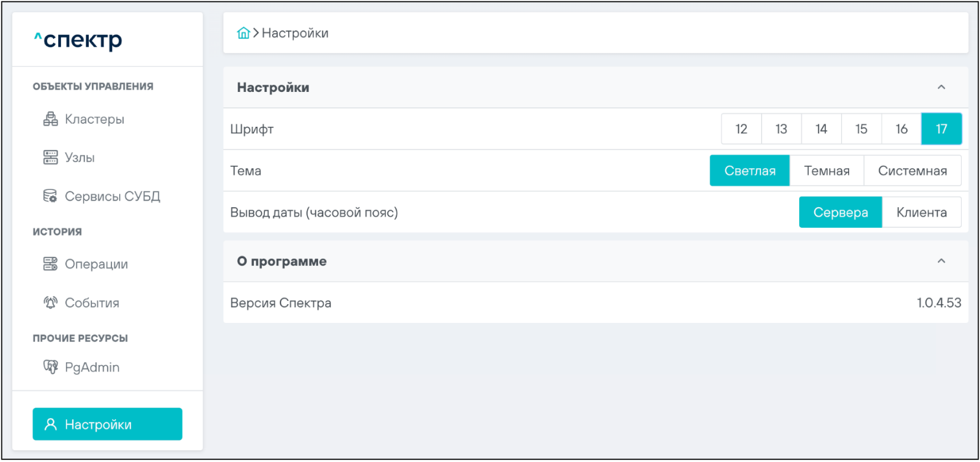Viewport: 980px width, 462px height.
Task: Click the Clusters (Кластеры) sidebar icon
Action: tap(51, 119)
